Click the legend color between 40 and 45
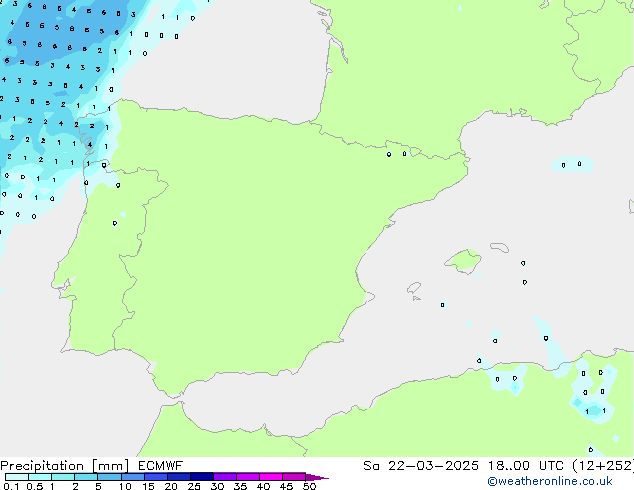The image size is (634, 490). point(271,477)
